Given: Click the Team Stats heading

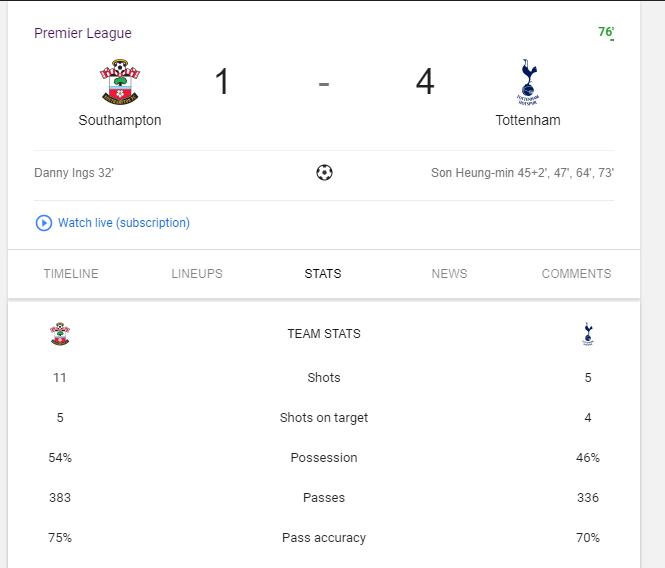Looking at the screenshot, I should [324, 334].
